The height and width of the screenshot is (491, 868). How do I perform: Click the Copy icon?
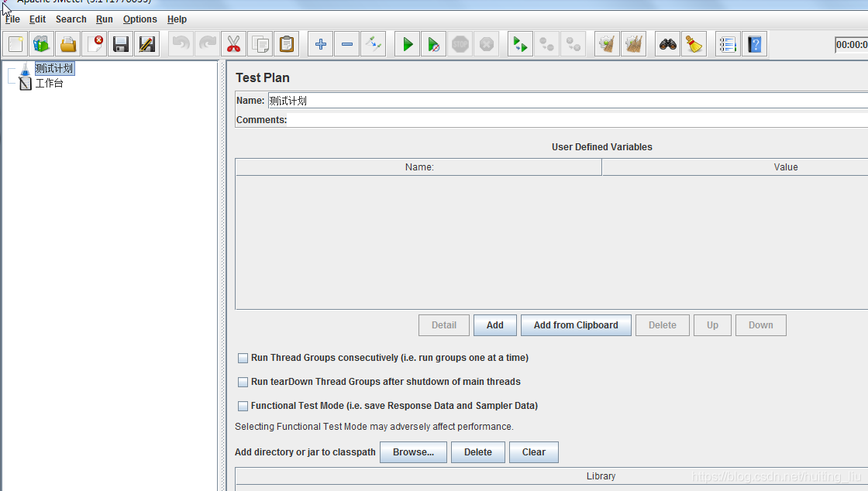point(260,44)
